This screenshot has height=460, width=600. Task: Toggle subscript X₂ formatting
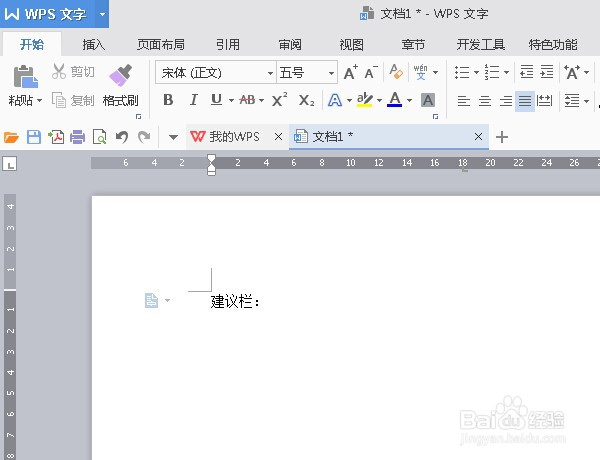click(307, 101)
